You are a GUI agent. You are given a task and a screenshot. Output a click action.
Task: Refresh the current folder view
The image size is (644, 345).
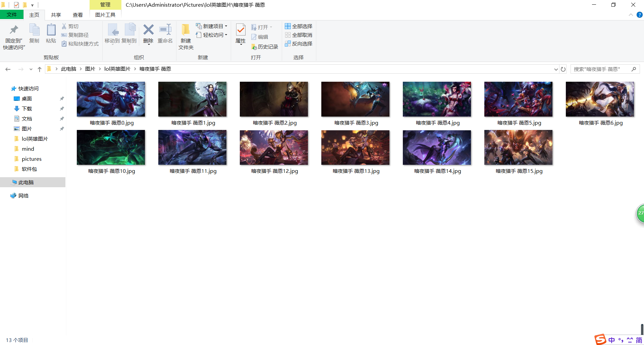(x=563, y=69)
